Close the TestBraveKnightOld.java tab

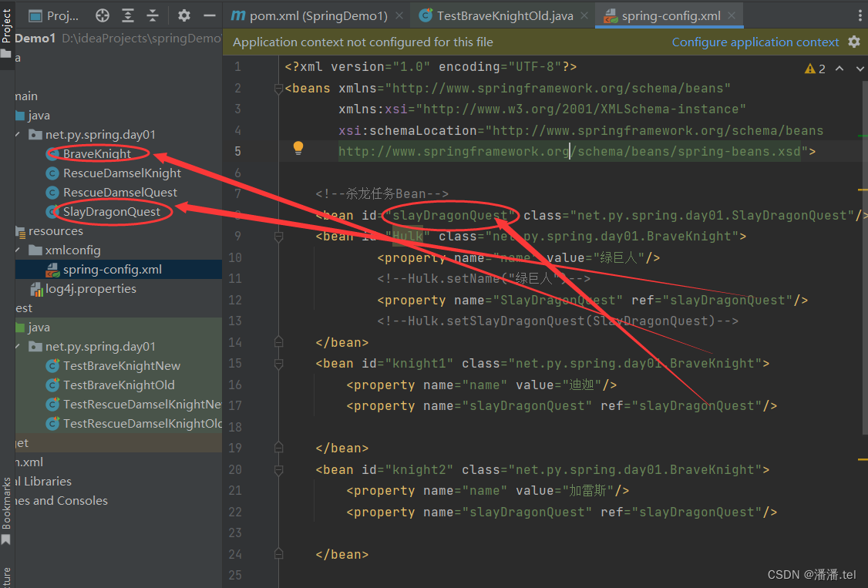click(x=584, y=16)
